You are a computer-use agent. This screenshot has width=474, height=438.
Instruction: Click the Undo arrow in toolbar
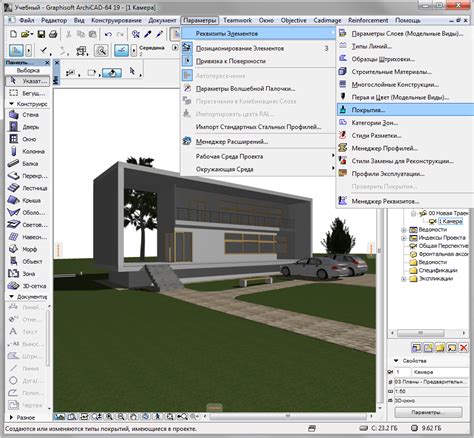(x=108, y=34)
